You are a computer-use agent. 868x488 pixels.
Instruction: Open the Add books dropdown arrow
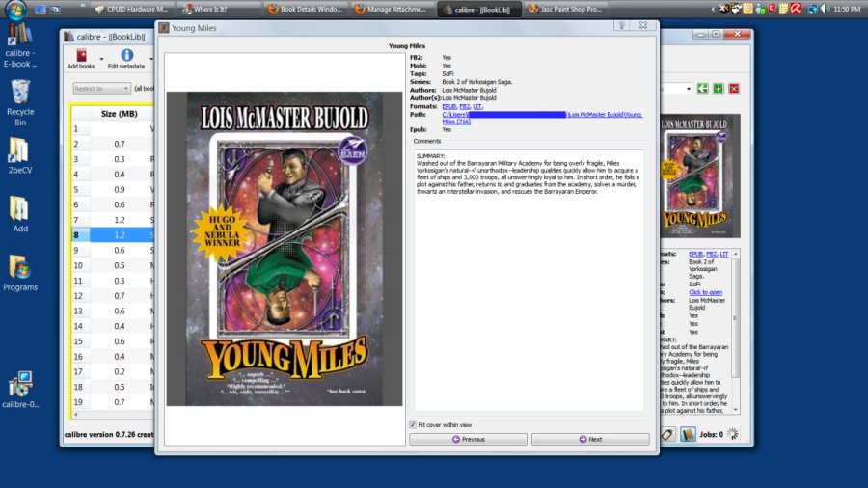101,58
